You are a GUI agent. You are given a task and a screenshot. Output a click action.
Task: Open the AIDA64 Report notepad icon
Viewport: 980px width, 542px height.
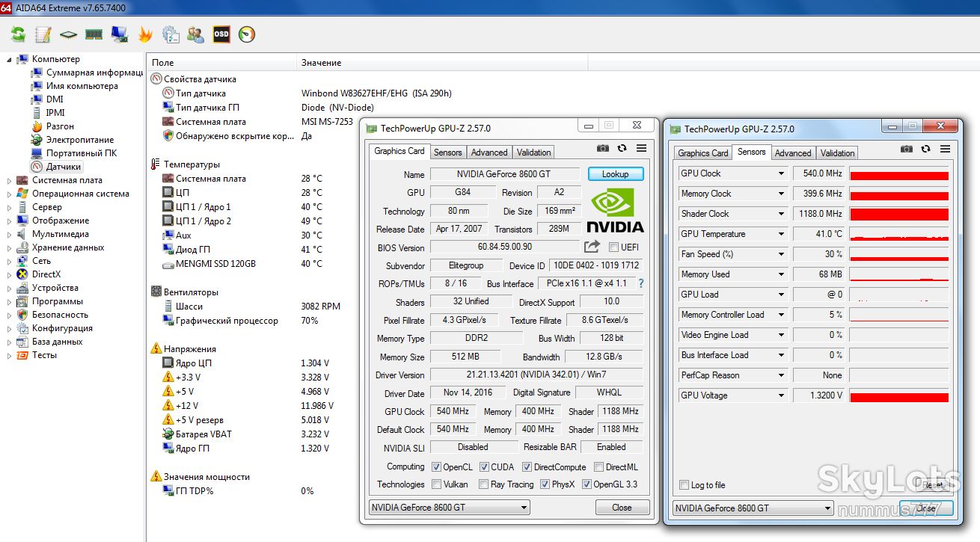pos(43,34)
